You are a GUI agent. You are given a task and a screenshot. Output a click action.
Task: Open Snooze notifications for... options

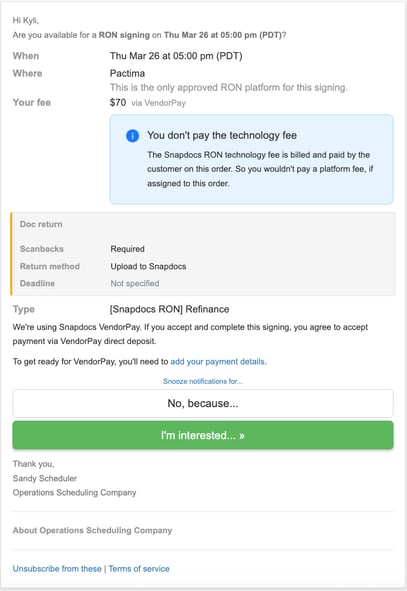pyautogui.click(x=203, y=381)
